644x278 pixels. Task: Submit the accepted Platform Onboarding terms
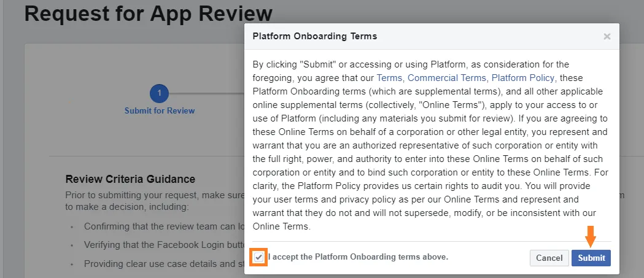[x=591, y=258]
